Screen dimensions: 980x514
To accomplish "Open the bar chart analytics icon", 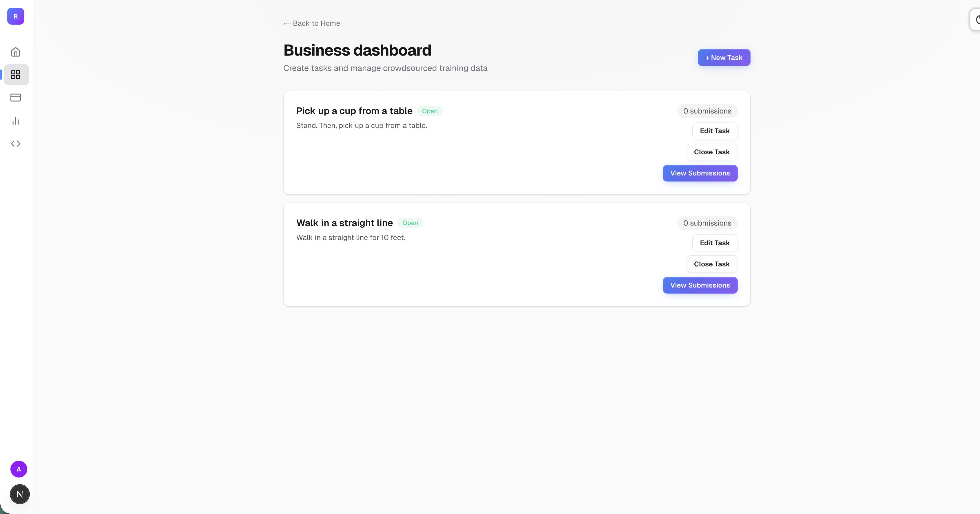I will [16, 121].
